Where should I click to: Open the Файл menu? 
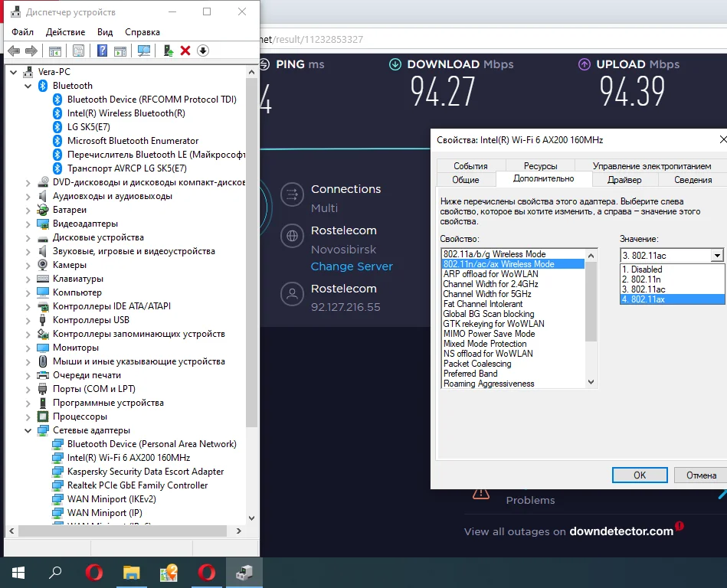pyautogui.click(x=23, y=32)
